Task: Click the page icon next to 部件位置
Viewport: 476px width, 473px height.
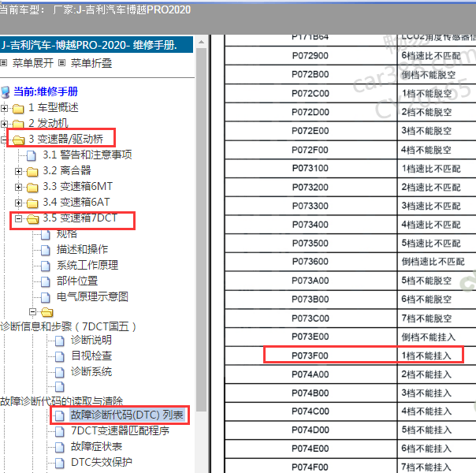Action: 46,281
